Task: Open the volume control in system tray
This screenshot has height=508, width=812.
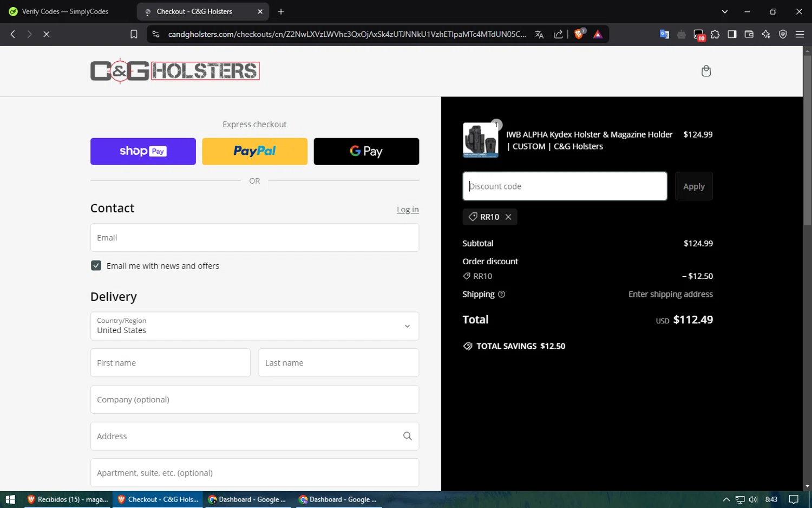Action: (753, 499)
